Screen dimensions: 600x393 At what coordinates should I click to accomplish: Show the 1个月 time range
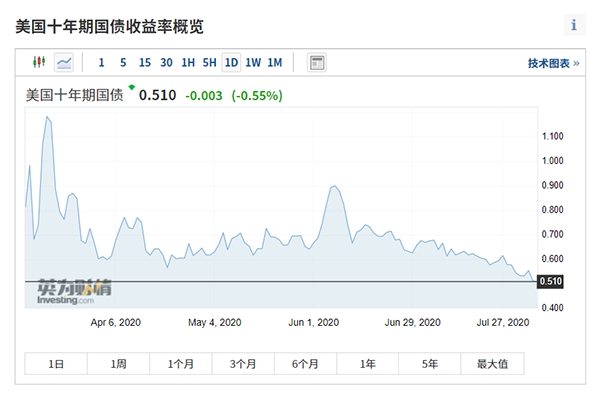coord(181,364)
